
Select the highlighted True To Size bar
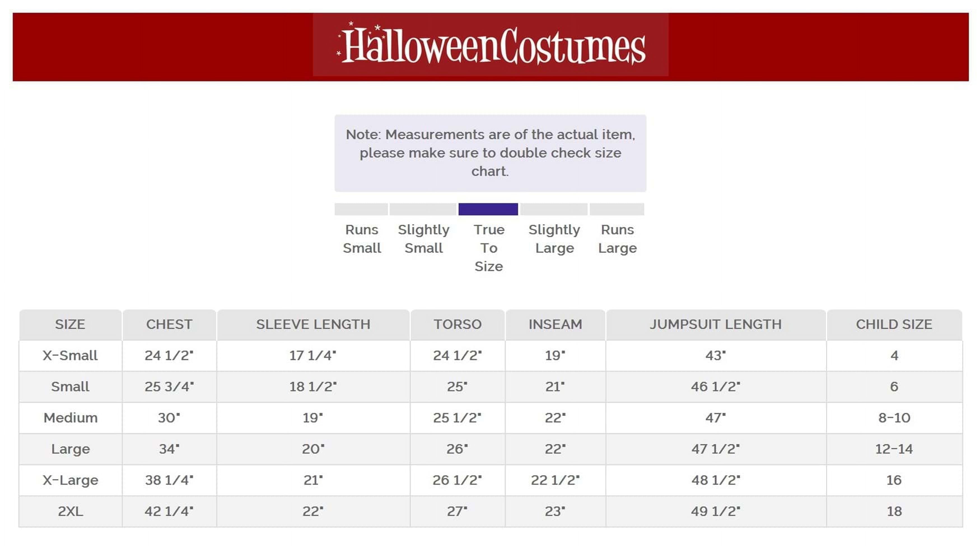click(x=488, y=209)
